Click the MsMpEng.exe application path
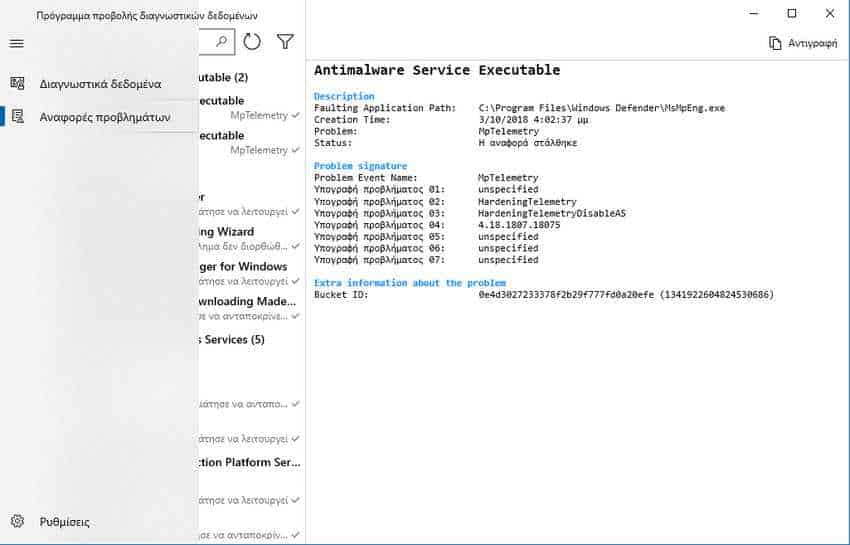Viewport: 850px width, 545px height. pos(602,108)
